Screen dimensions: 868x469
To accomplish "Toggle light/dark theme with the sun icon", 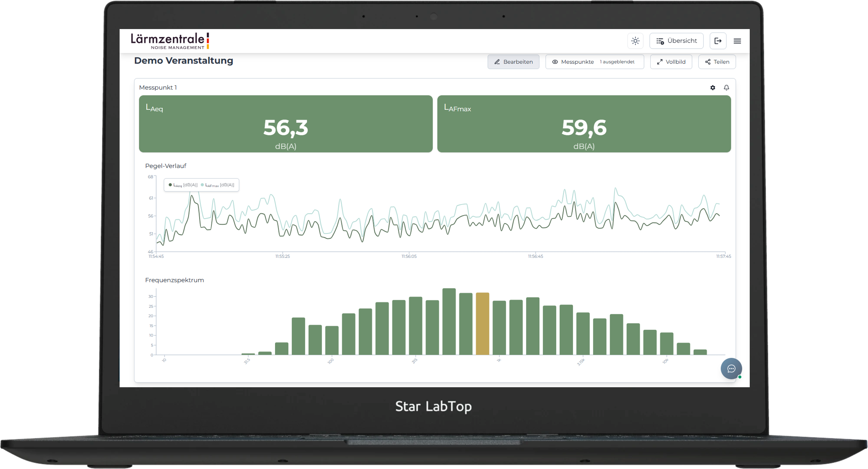I will pyautogui.click(x=636, y=41).
